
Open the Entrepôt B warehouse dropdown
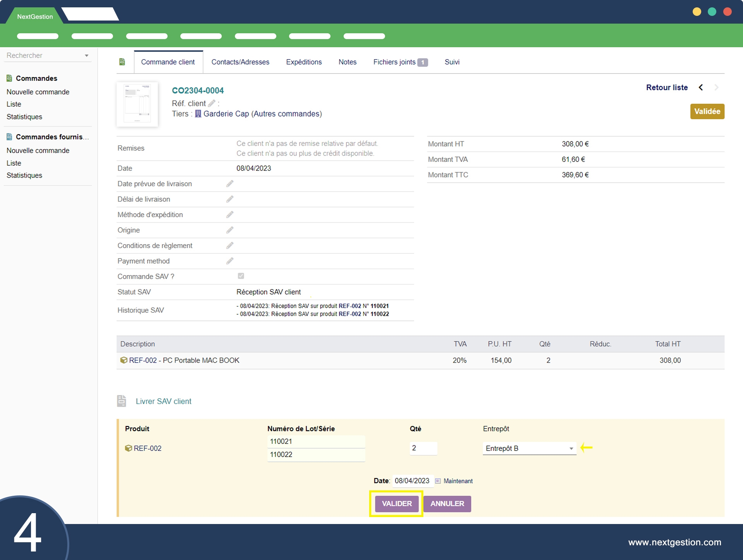pyautogui.click(x=529, y=448)
